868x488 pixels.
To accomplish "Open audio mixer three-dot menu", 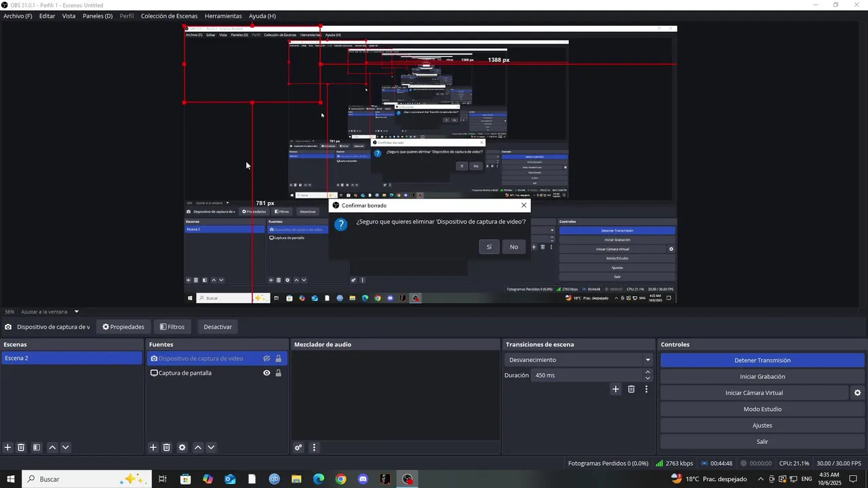I will [314, 447].
